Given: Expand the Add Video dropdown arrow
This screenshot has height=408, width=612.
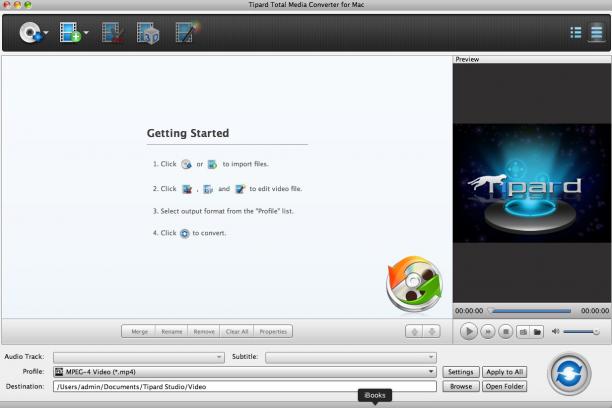Looking at the screenshot, I should 86,33.
